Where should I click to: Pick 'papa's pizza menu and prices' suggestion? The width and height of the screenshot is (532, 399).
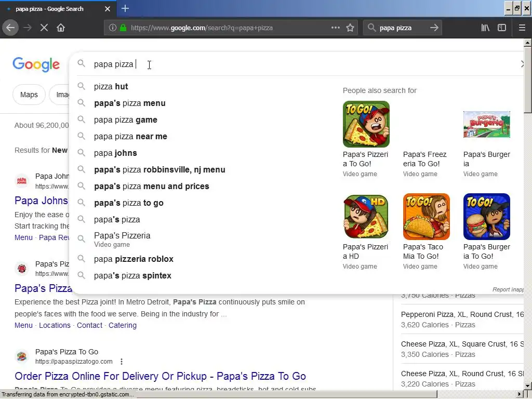[152, 187]
